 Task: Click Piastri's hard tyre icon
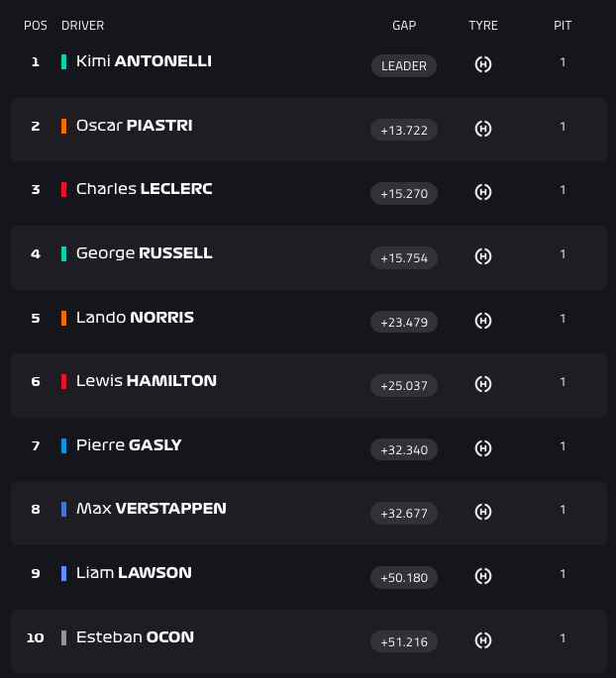[482, 129]
